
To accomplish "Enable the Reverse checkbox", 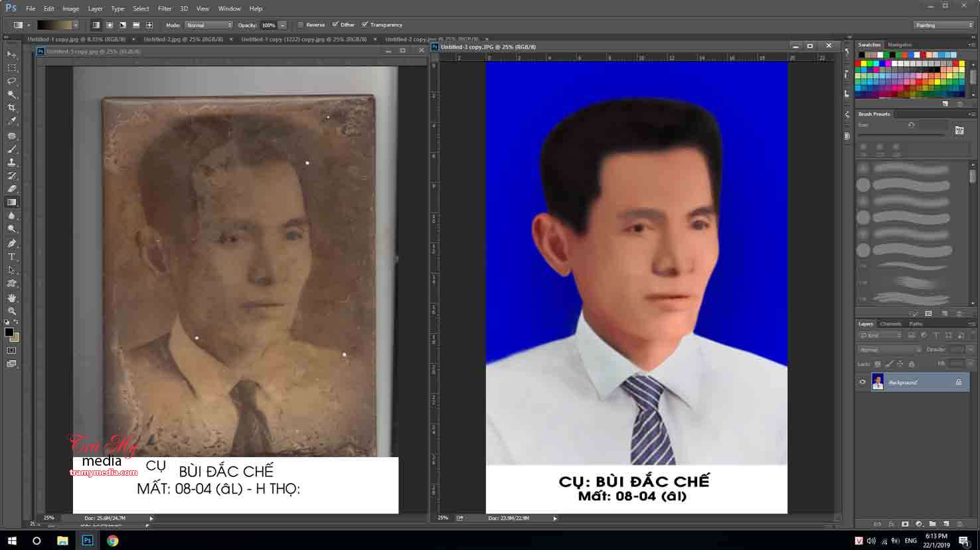I will (x=301, y=25).
